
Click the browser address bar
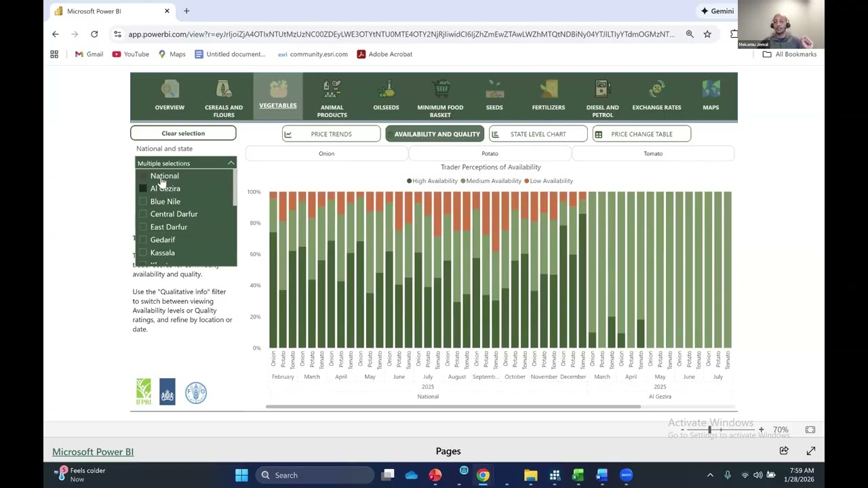click(x=401, y=34)
